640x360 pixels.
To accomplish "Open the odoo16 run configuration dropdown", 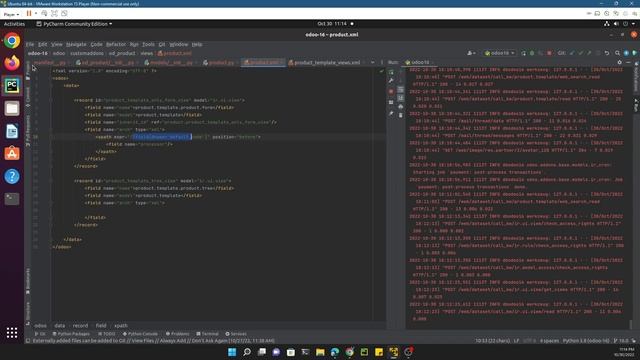I will pyautogui.click(x=500, y=53).
